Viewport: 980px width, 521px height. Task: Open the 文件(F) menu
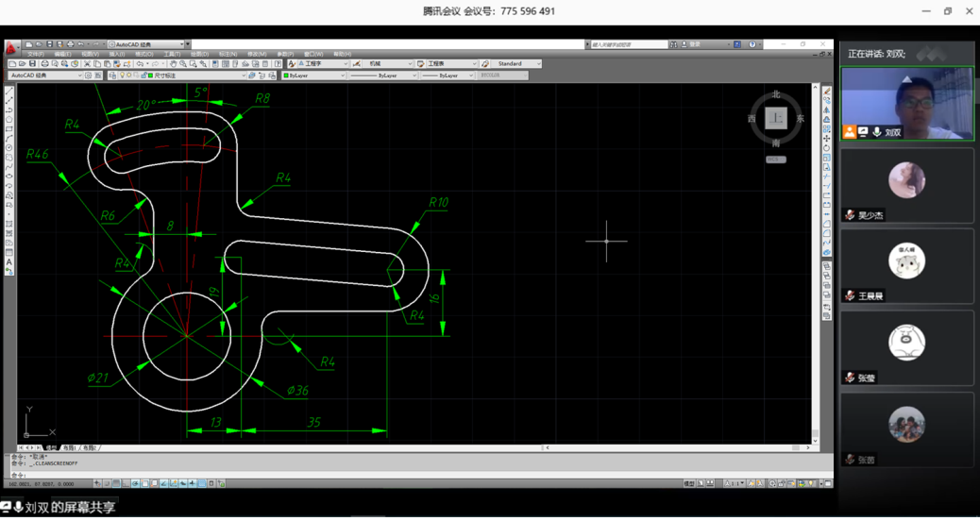coord(35,55)
